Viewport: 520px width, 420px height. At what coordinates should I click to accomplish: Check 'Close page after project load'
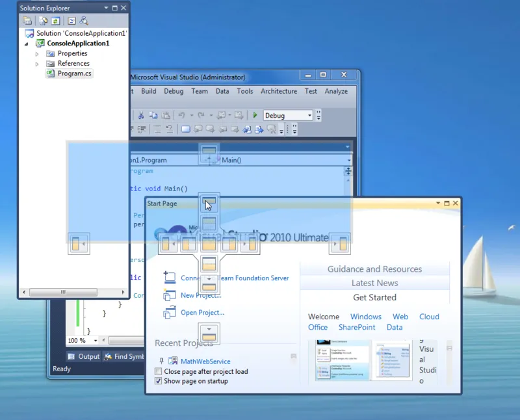[159, 371]
